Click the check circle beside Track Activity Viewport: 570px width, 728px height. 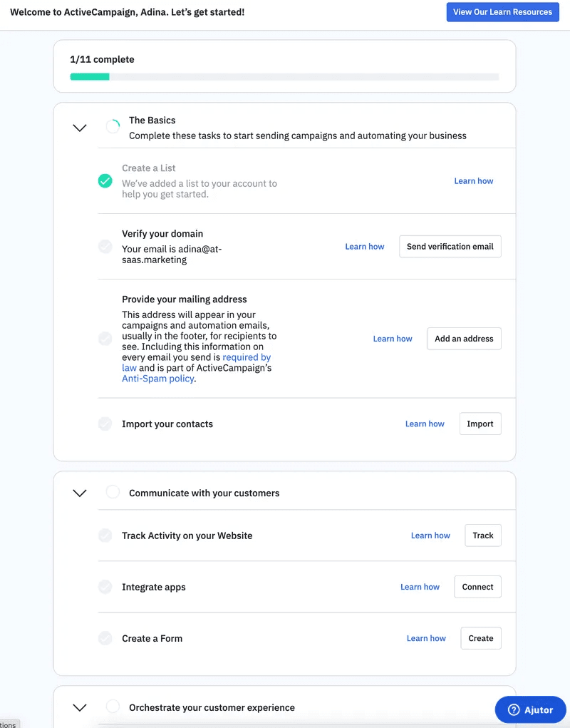coord(105,535)
